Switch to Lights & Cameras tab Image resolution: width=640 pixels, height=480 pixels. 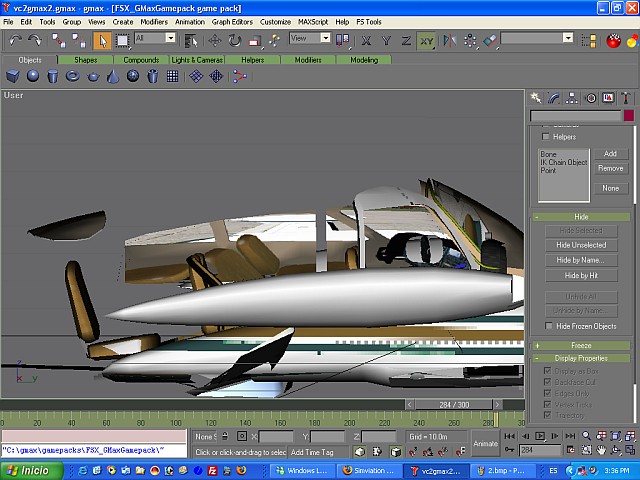coord(197,60)
